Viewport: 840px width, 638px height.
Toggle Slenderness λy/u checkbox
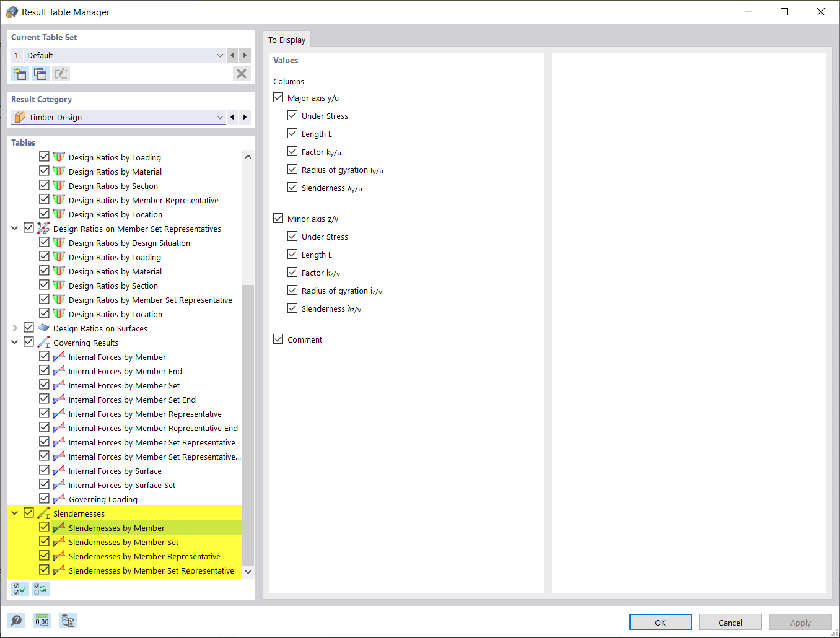(x=292, y=187)
